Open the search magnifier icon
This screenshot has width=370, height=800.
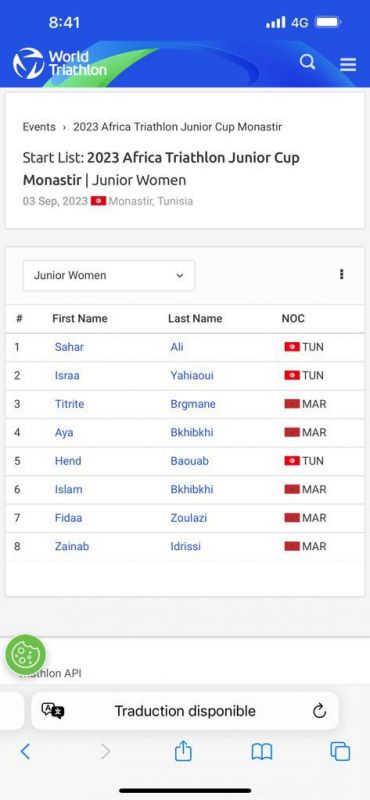[307, 63]
